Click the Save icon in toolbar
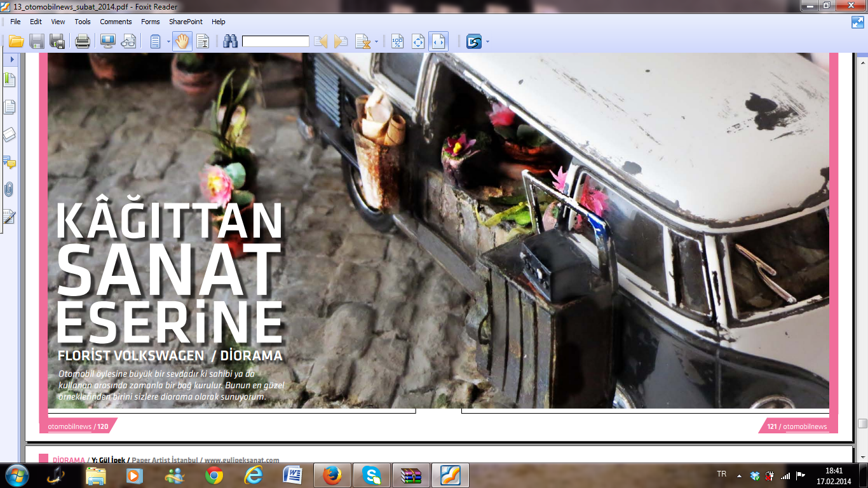Viewport: 868px width, 488px height. point(37,42)
